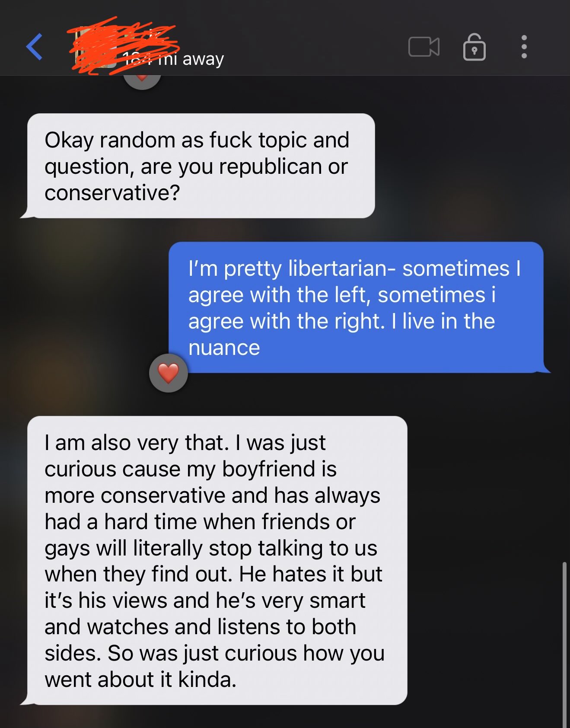Tap the partially hidden heart reaction below header

[x=142, y=82]
